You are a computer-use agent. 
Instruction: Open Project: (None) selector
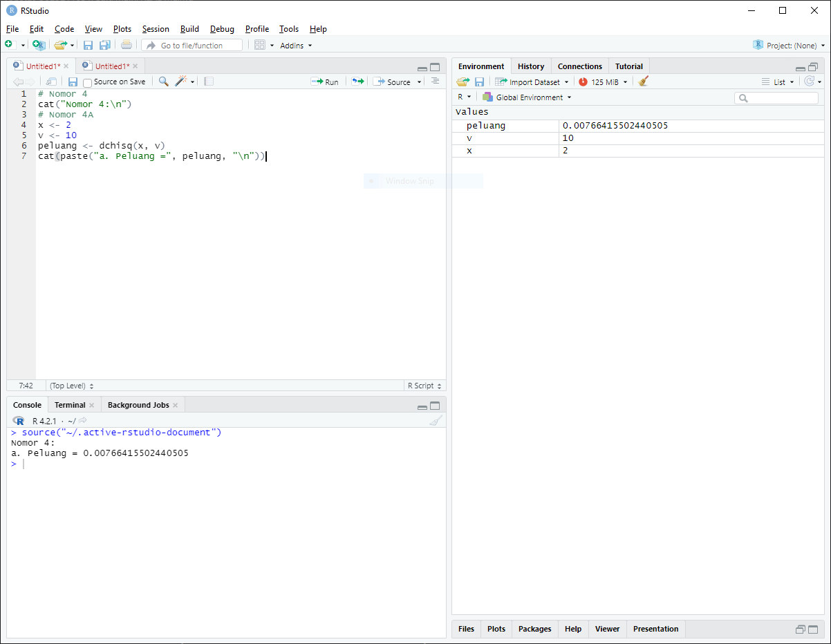[788, 45]
